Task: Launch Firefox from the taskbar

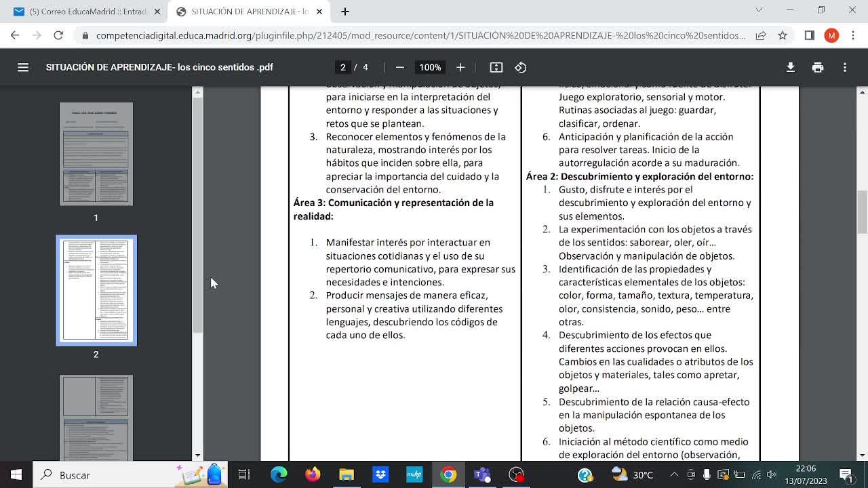Action: (313, 474)
